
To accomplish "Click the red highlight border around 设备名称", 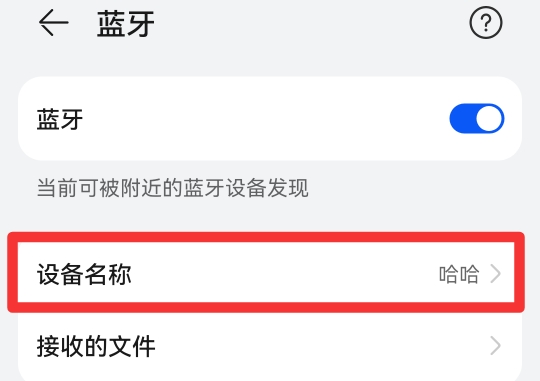I will 266,237.
